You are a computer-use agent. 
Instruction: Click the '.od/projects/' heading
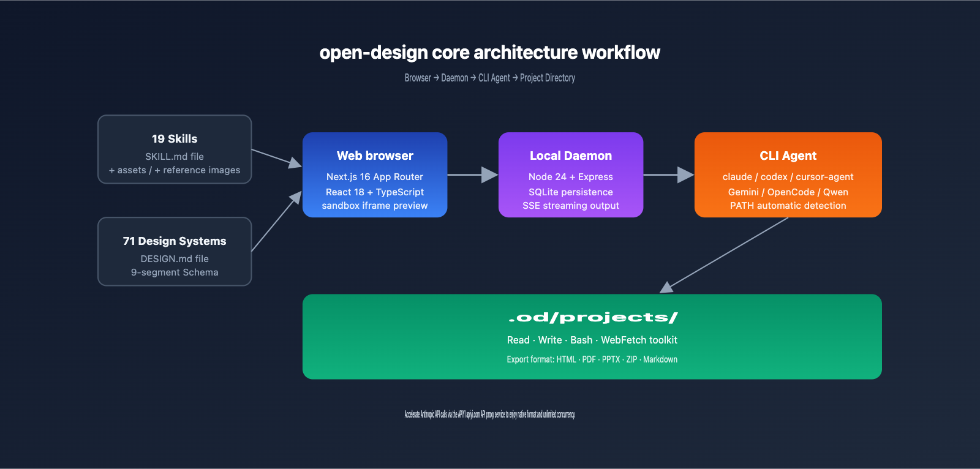pos(592,317)
